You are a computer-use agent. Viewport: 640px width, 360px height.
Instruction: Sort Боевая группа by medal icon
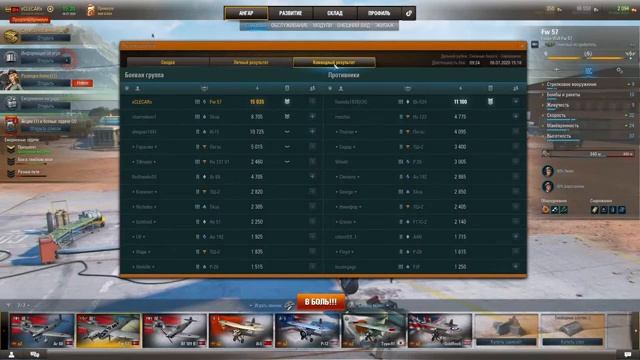[287, 88]
